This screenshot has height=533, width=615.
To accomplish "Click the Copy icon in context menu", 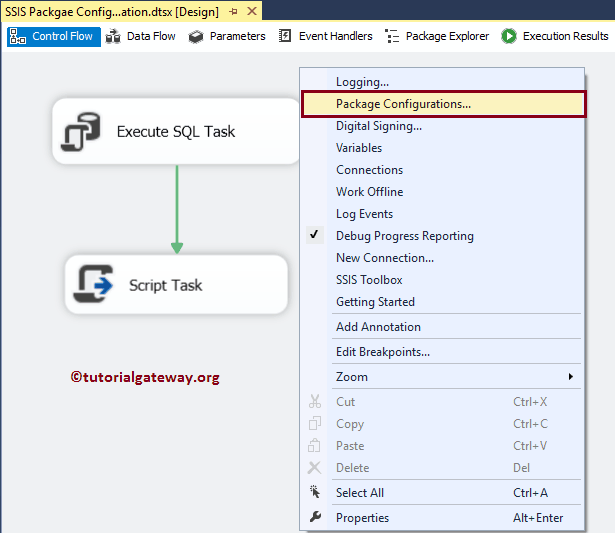I will pyautogui.click(x=315, y=424).
